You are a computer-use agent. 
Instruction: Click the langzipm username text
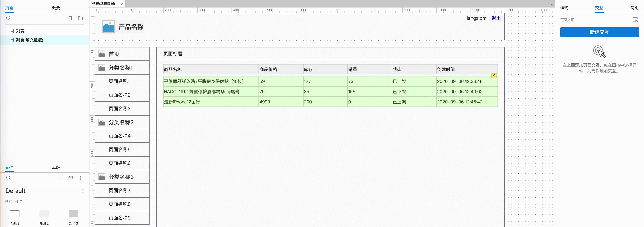477,18
